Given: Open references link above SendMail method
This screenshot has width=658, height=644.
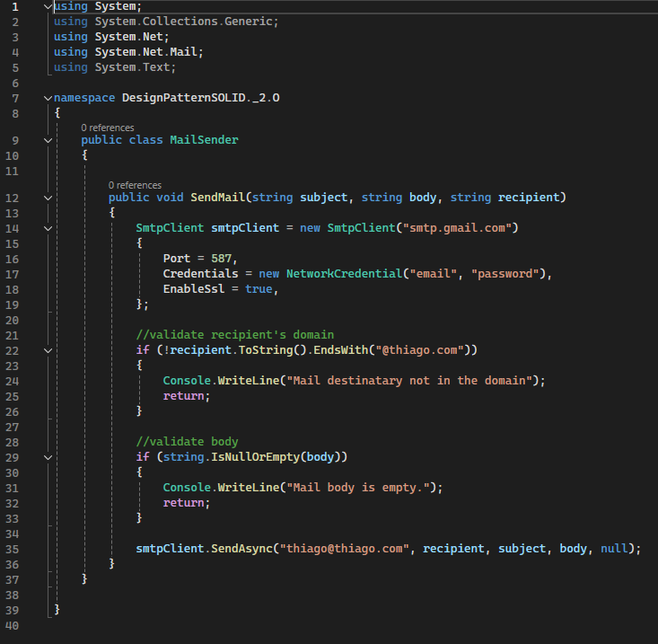Looking at the screenshot, I should pos(135,185).
